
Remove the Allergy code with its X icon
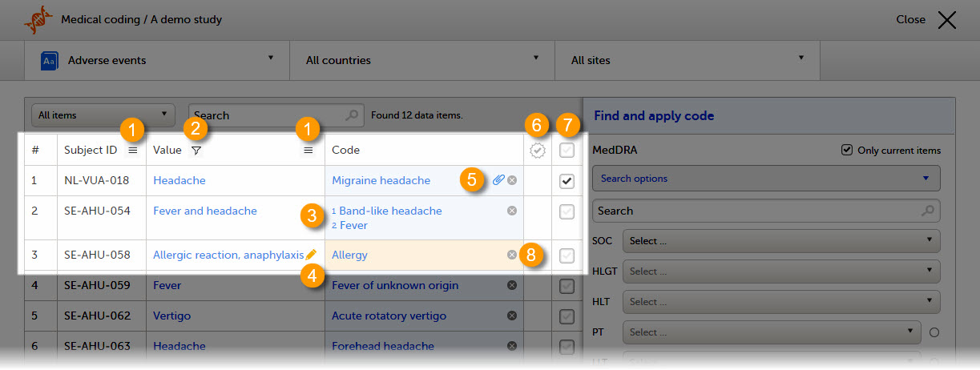(x=512, y=255)
